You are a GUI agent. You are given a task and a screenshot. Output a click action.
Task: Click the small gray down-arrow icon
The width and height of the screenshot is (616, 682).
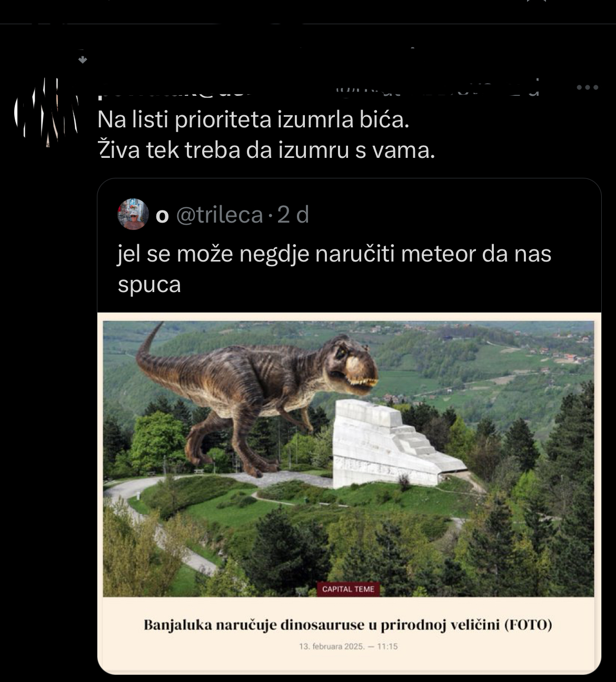pyautogui.click(x=82, y=59)
